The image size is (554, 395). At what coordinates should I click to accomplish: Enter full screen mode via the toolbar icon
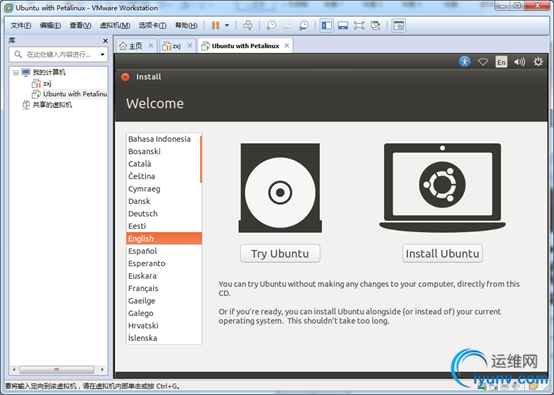[359, 25]
